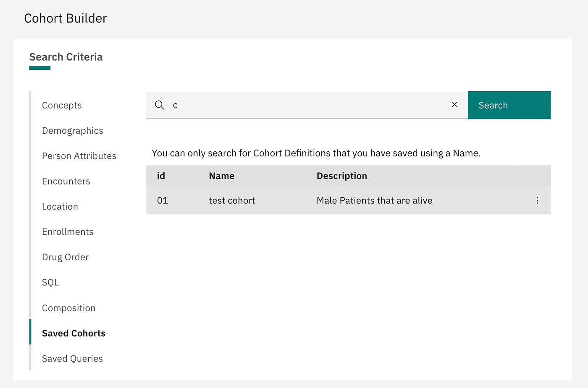The image size is (588, 388).
Task: Open the Concepts tab
Action: pos(62,106)
